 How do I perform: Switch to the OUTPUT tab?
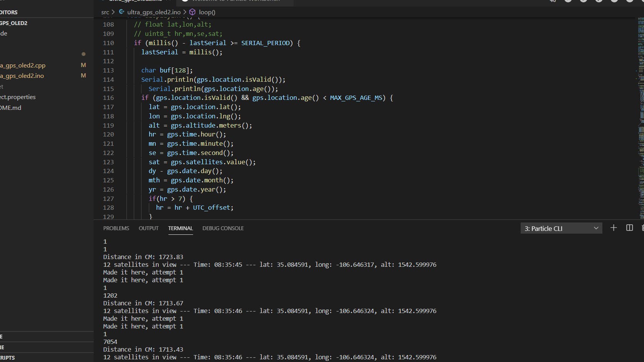coord(148,228)
